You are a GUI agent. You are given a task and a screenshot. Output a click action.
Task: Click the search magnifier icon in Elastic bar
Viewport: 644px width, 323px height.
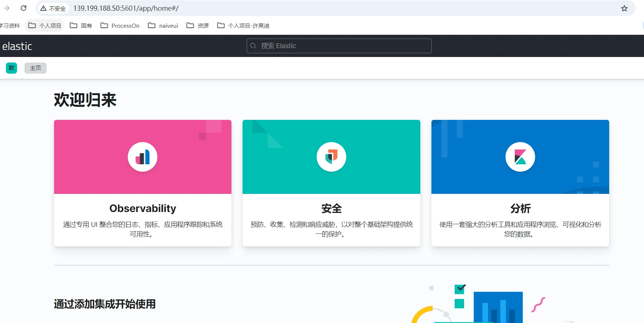pos(253,46)
